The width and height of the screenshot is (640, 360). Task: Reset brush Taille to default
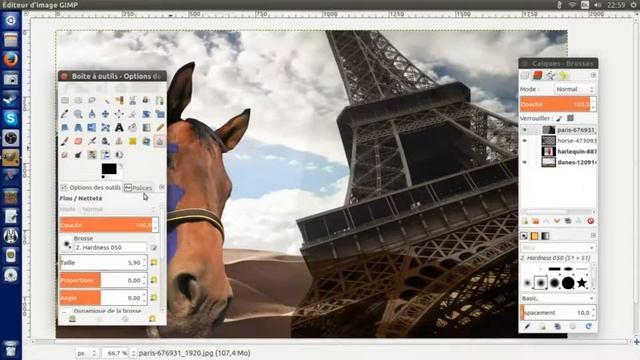tap(154, 262)
